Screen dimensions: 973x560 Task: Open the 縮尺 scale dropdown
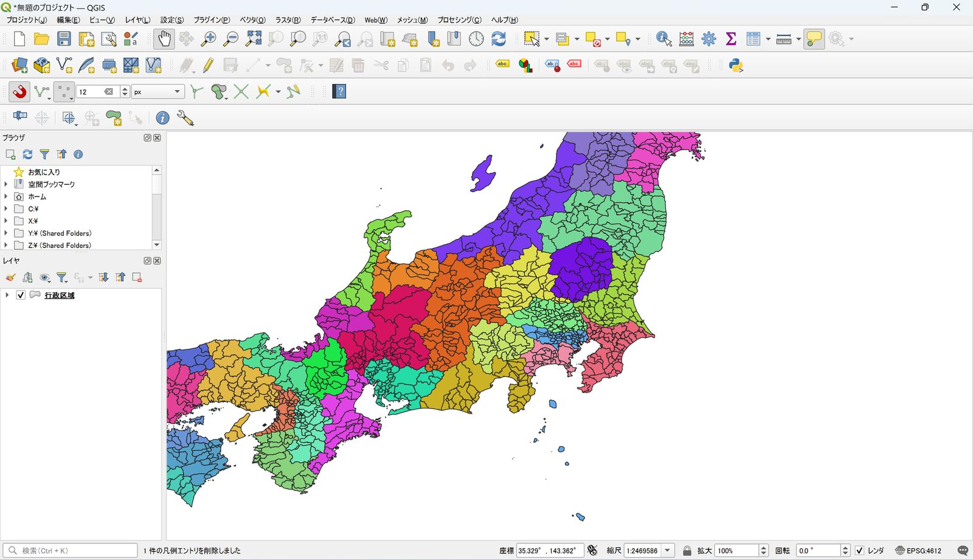click(668, 550)
